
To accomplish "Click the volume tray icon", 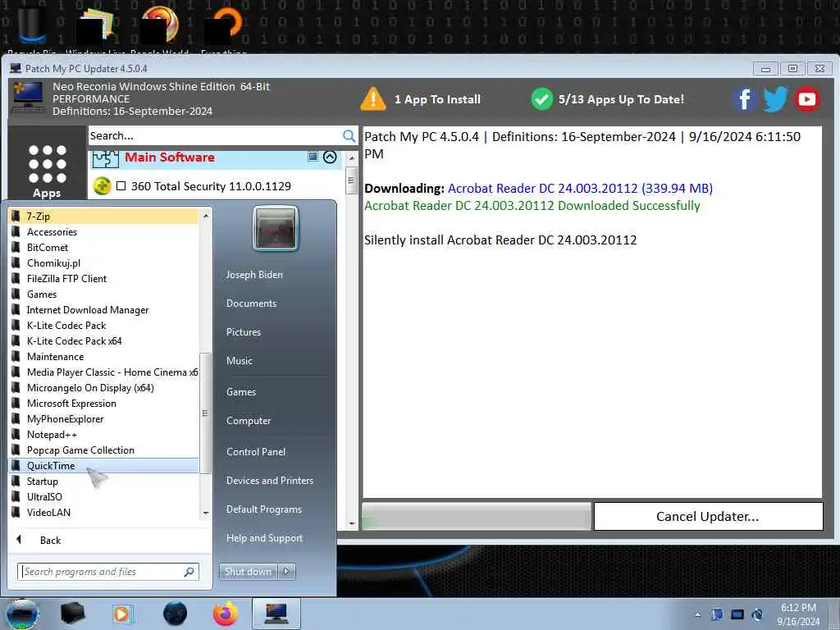I will [x=757, y=614].
